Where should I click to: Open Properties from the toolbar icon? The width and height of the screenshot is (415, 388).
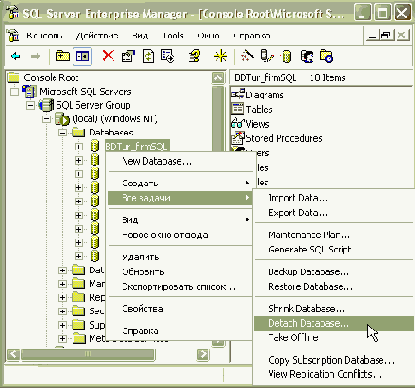128,56
